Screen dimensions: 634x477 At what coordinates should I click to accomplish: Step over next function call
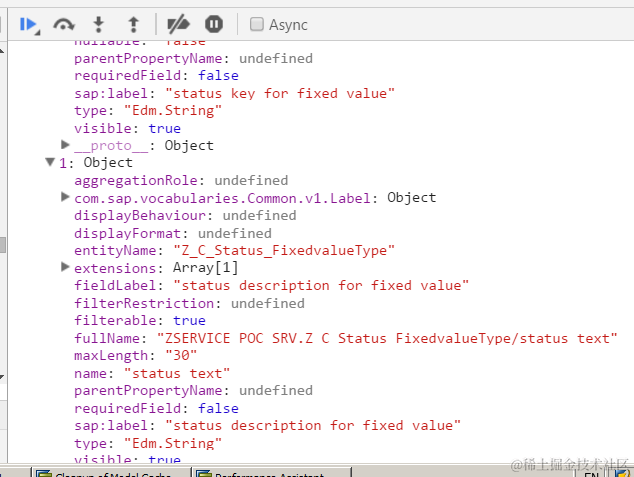click(x=63, y=25)
